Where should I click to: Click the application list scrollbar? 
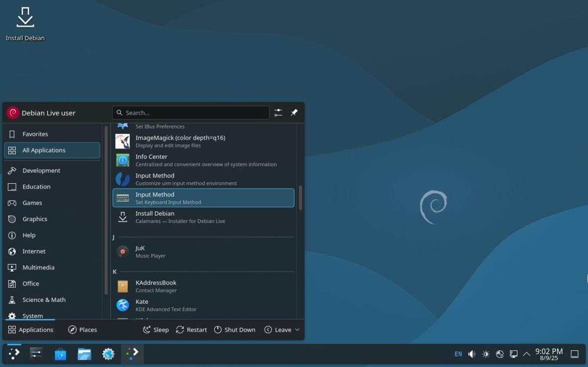pyautogui.click(x=300, y=197)
